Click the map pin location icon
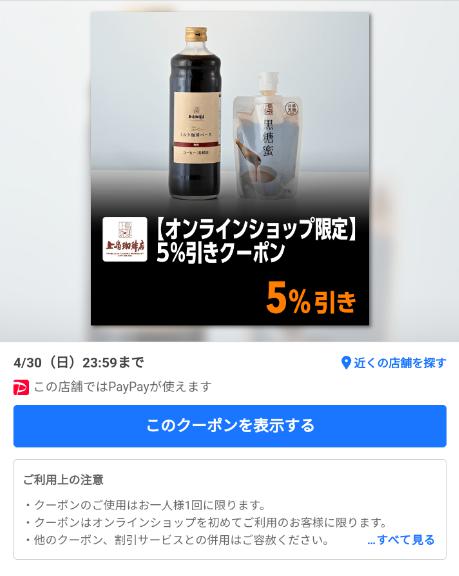The height and width of the screenshot is (576, 459). click(346, 363)
